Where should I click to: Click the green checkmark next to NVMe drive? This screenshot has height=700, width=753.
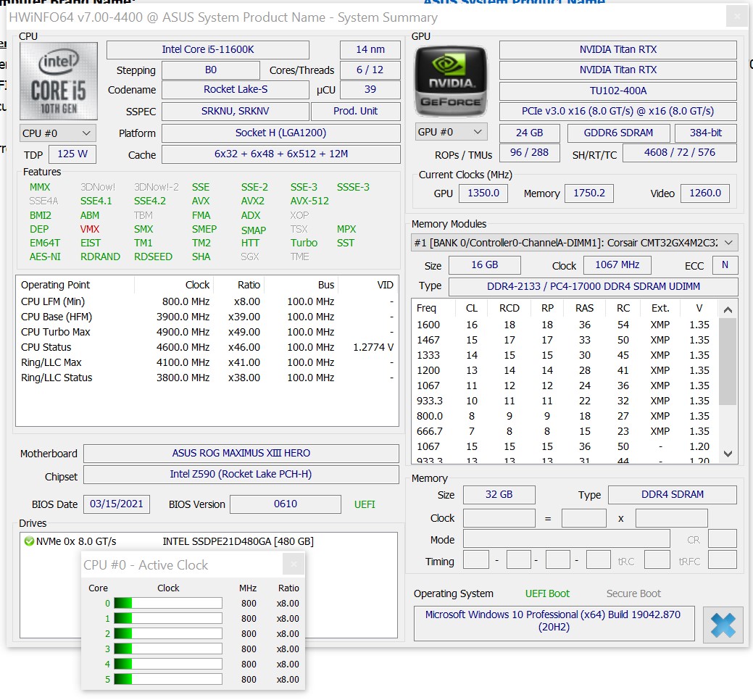[29, 541]
